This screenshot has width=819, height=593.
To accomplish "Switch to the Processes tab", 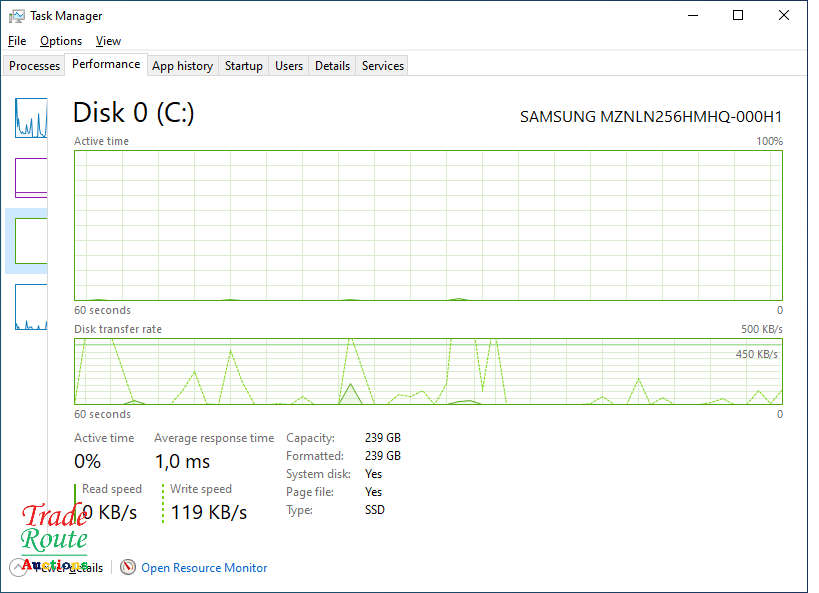I will point(35,66).
